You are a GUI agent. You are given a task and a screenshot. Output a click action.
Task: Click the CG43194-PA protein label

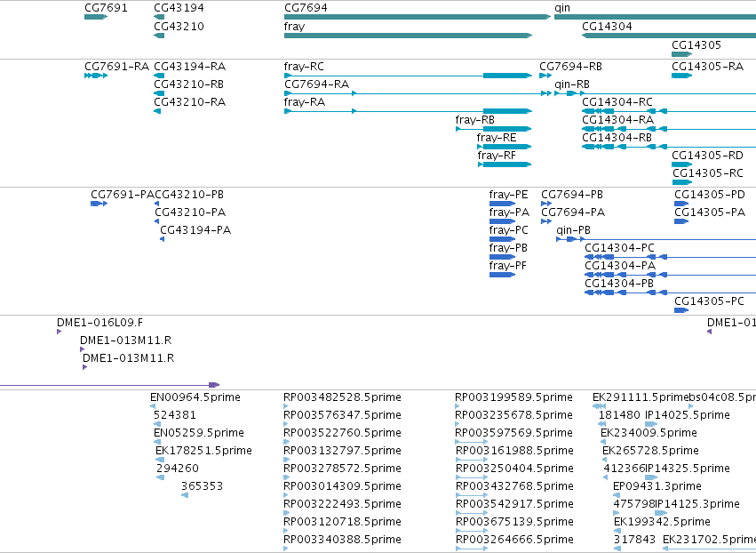[195, 230]
